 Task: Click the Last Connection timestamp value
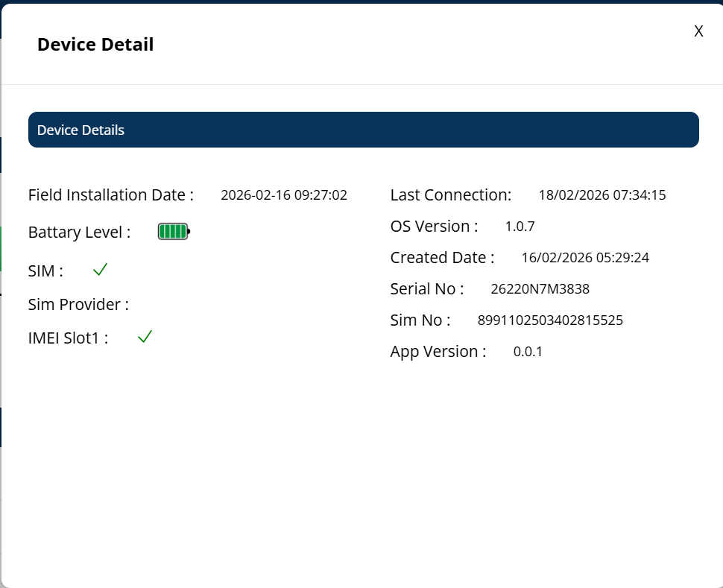point(602,195)
